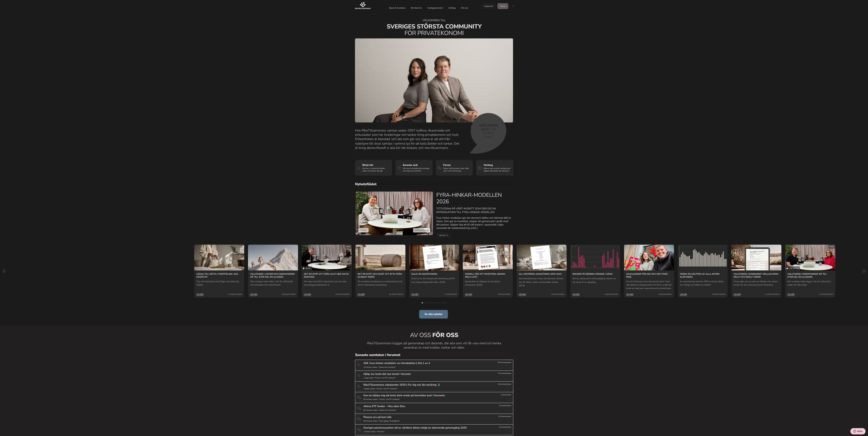This screenshot has width=868, height=436.
Task: Open forum thread Placera arv på kort sikt
Action: coord(377,417)
